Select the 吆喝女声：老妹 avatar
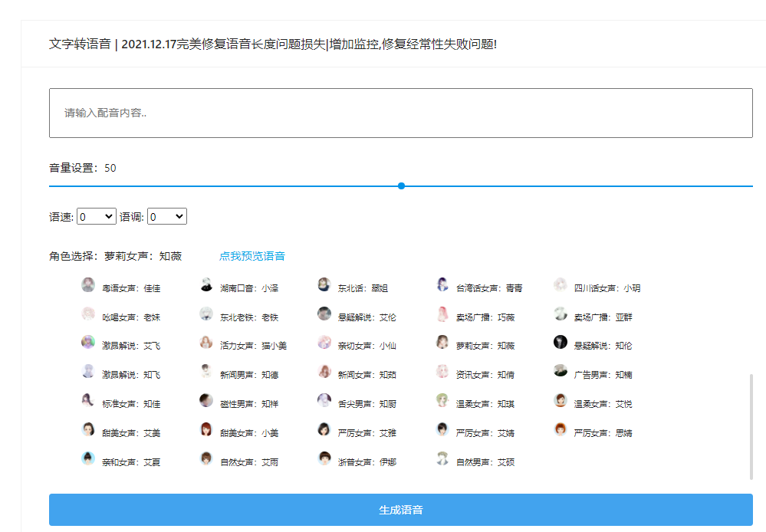The height and width of the screenshot is (532, 766). pos(88,314)
